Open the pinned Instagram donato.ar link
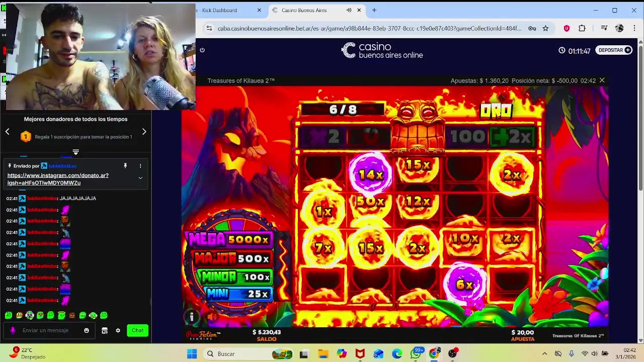The width and height of the screenshot is (644, 362). coord(58,179)
